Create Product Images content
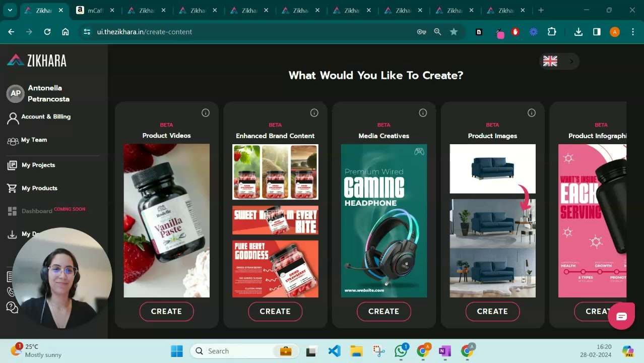Screen dimensions: 644x363 tap(492, 312)
